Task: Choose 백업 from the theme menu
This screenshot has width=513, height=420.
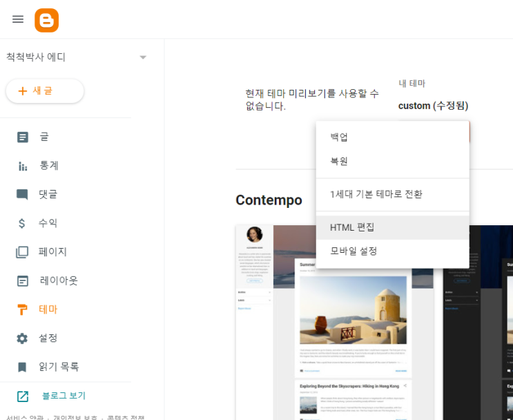Action: (393, 137)
